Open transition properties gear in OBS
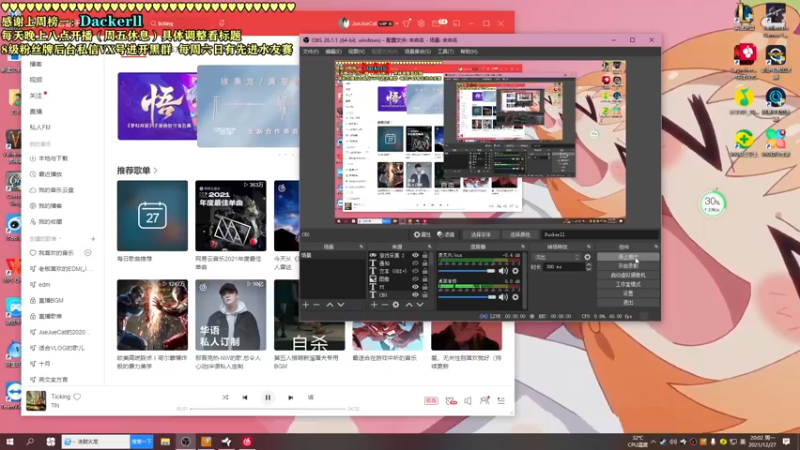 (587, 257)
